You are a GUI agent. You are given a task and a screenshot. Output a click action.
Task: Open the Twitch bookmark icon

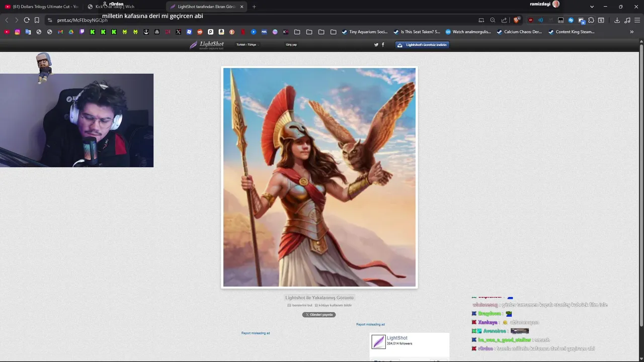point(82,32)
